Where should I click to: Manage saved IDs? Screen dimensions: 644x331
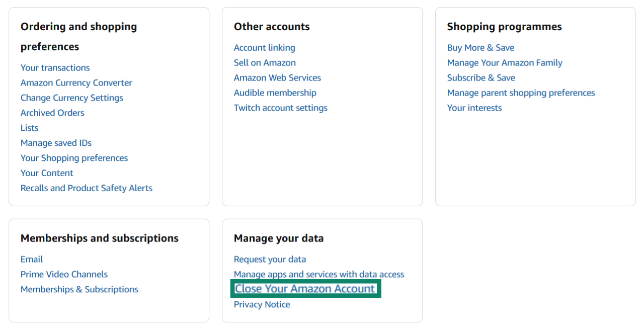tap(56, 143)
